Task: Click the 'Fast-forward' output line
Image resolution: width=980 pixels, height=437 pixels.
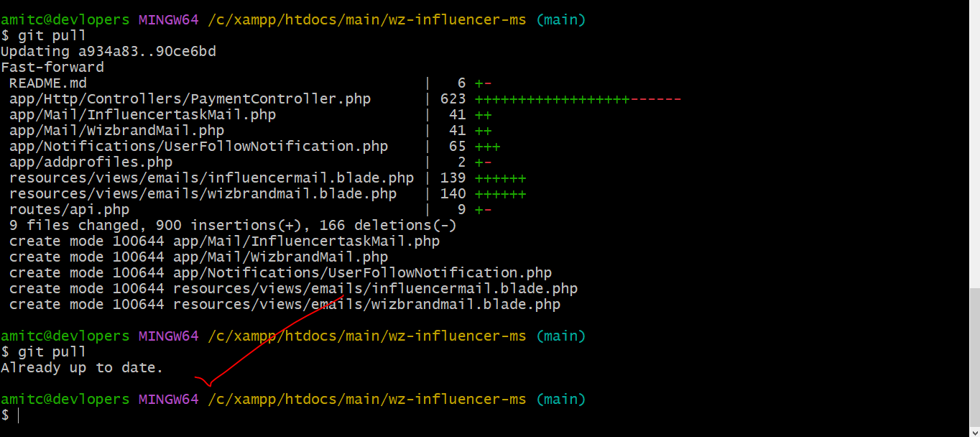Action: click(52, 67)
